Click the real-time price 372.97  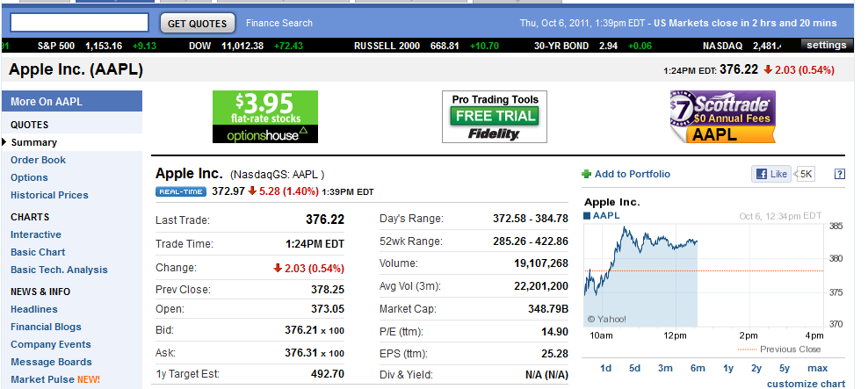coord(228,191)
